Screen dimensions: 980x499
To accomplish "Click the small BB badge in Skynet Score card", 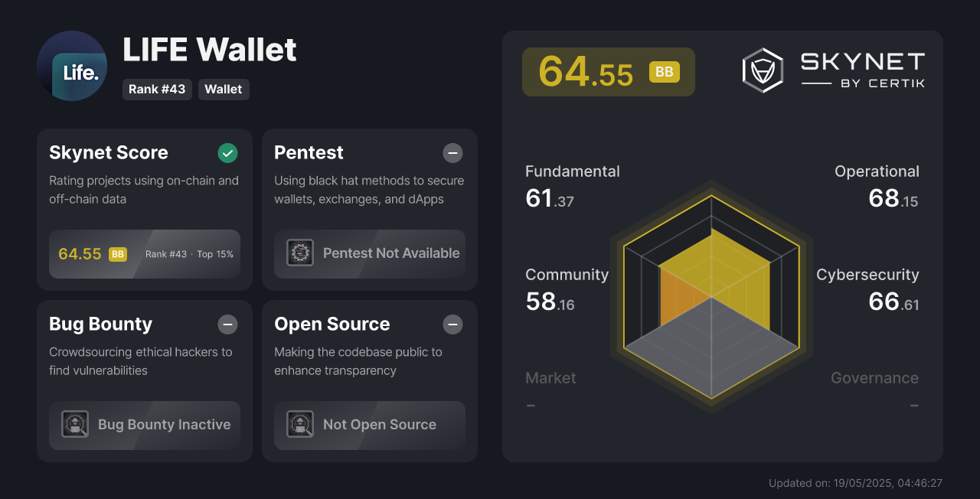I will pos(118,254).
